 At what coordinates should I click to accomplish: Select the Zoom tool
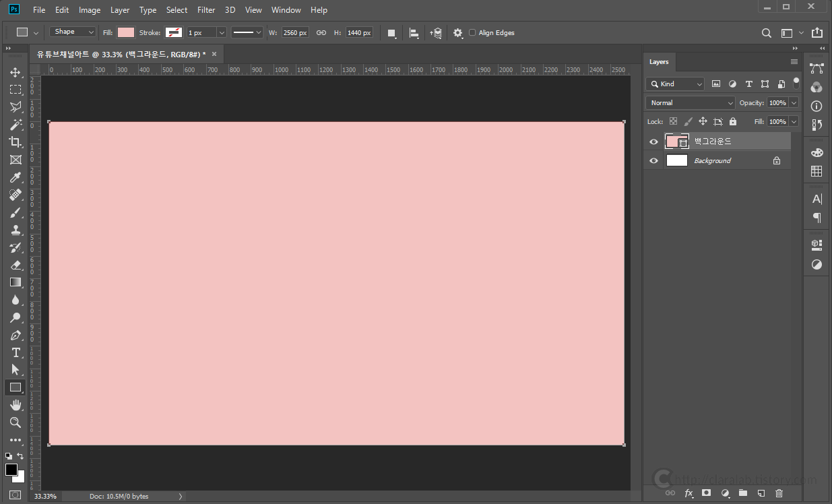pyautogui.click(x=15, y=422)
